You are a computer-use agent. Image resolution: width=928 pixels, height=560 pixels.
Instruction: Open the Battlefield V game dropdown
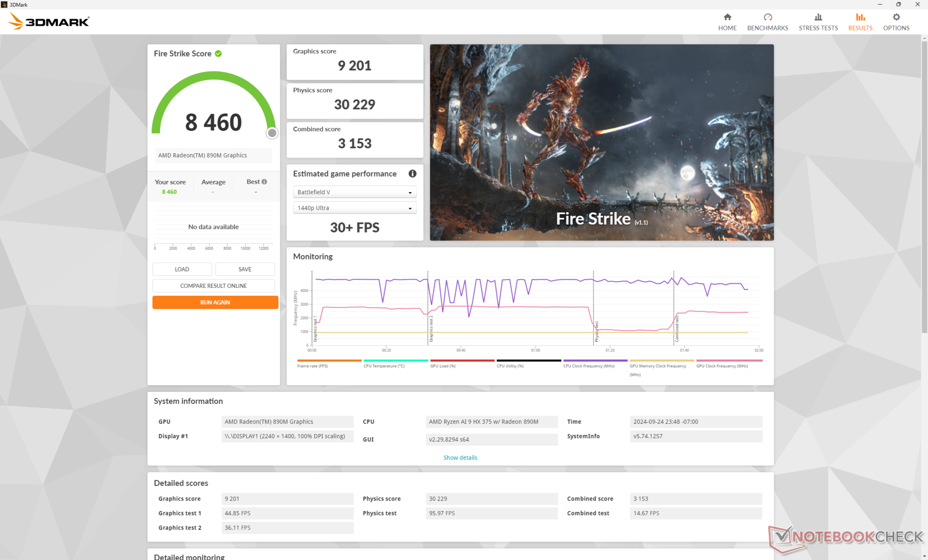pyautogui.click(x=354, y=192)
